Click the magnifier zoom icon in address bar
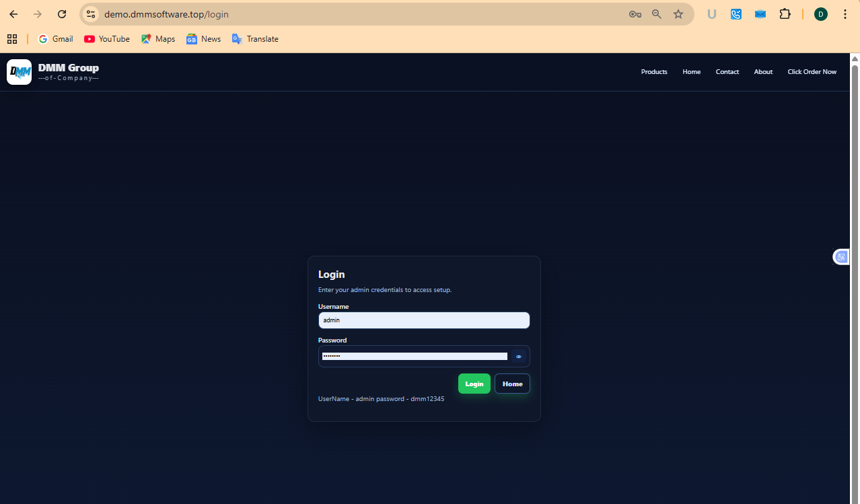 click(656, 13)
